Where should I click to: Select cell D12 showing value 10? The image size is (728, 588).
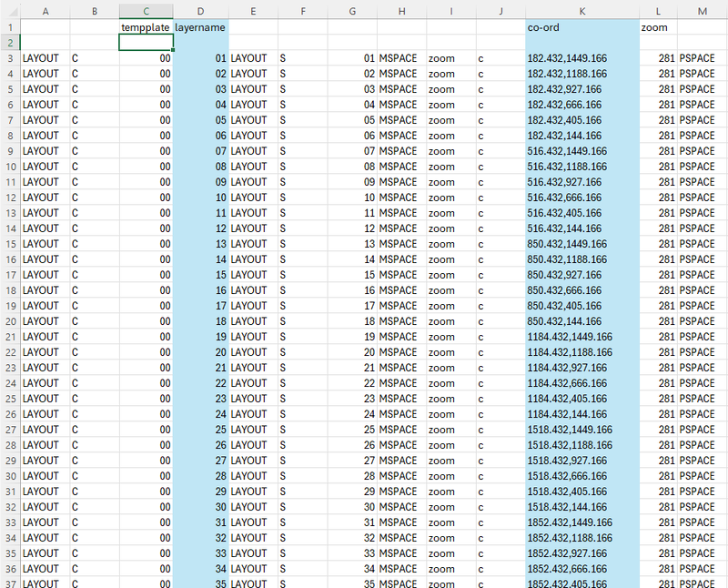click(x=200, y=198)
